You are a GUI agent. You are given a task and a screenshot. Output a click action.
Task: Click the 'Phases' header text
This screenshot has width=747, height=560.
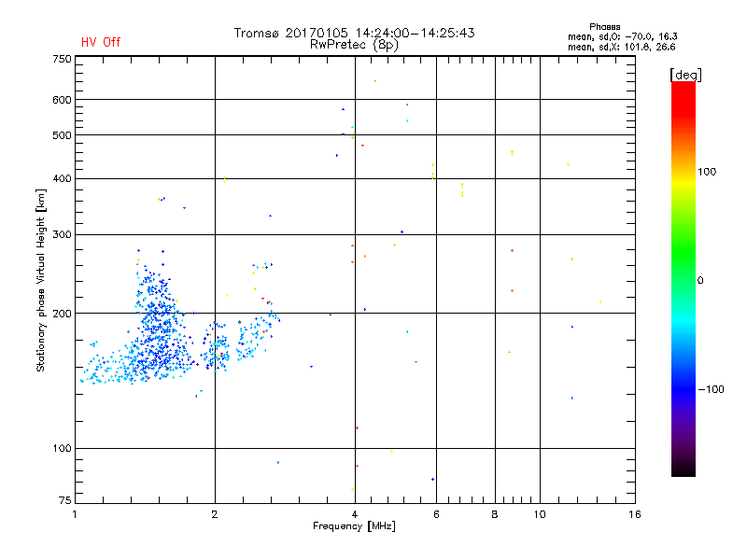pos(604,27)
